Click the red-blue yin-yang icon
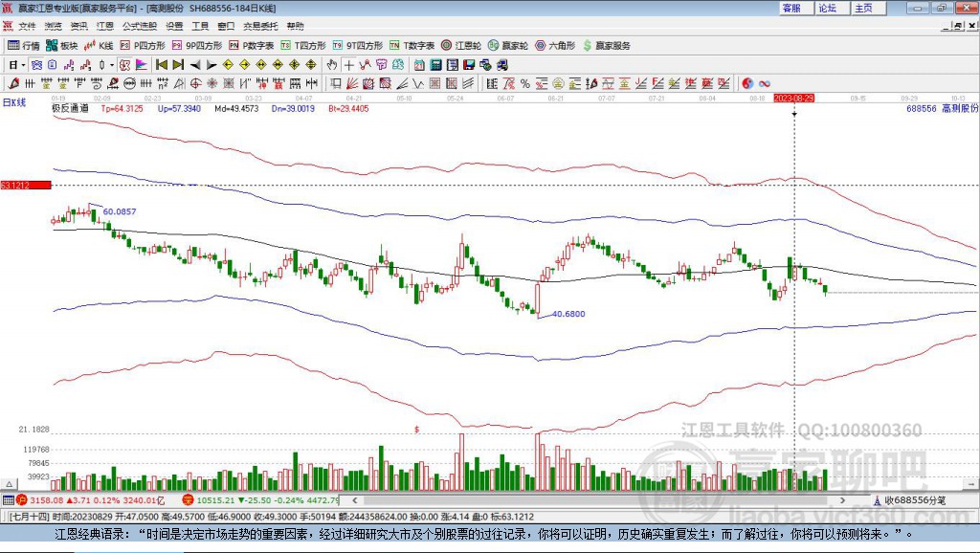 click(747, 84)
